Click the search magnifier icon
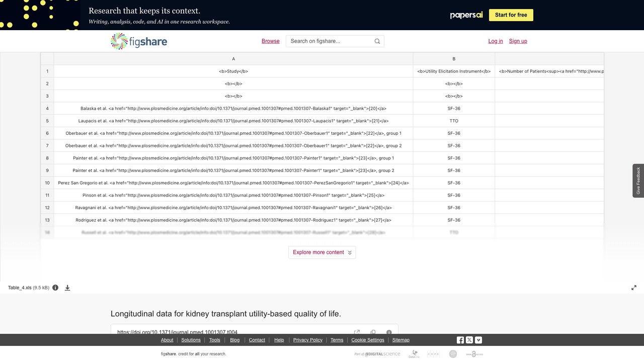This screenshot has width=644, height=362. [377, 41]
